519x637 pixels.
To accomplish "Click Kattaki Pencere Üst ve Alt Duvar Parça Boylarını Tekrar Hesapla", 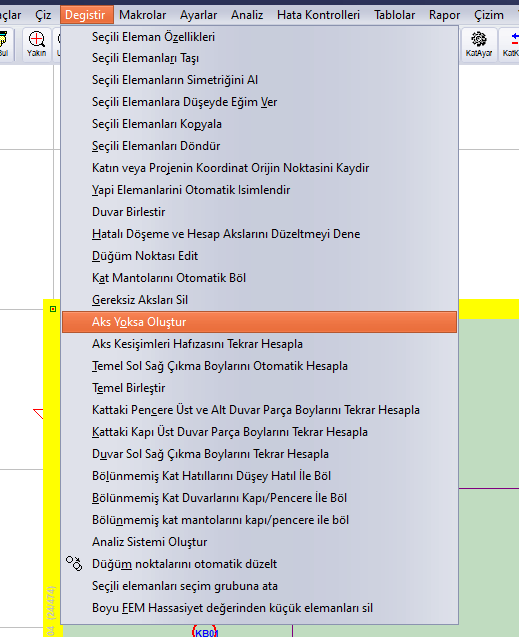I will tap(260, 410).
